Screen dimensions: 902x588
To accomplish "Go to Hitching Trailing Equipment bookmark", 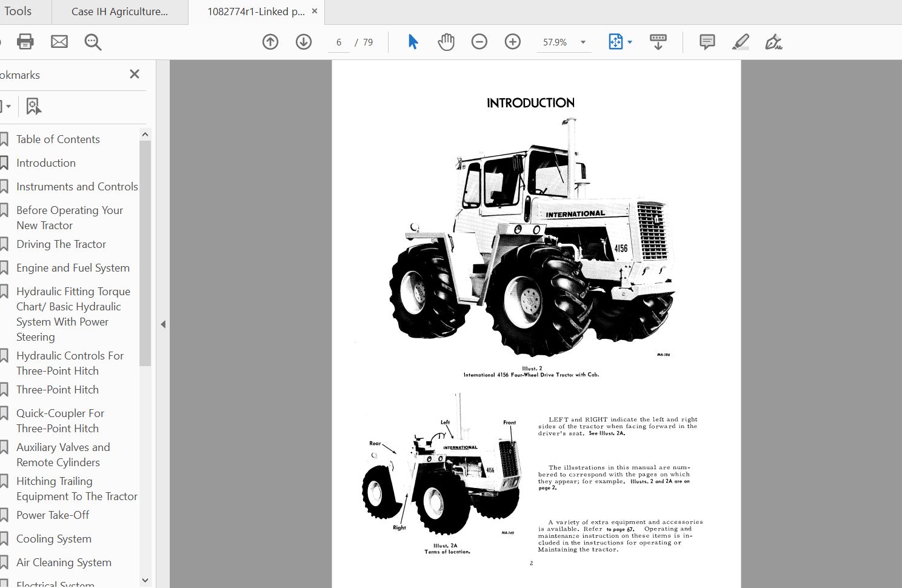I will 77,489.
